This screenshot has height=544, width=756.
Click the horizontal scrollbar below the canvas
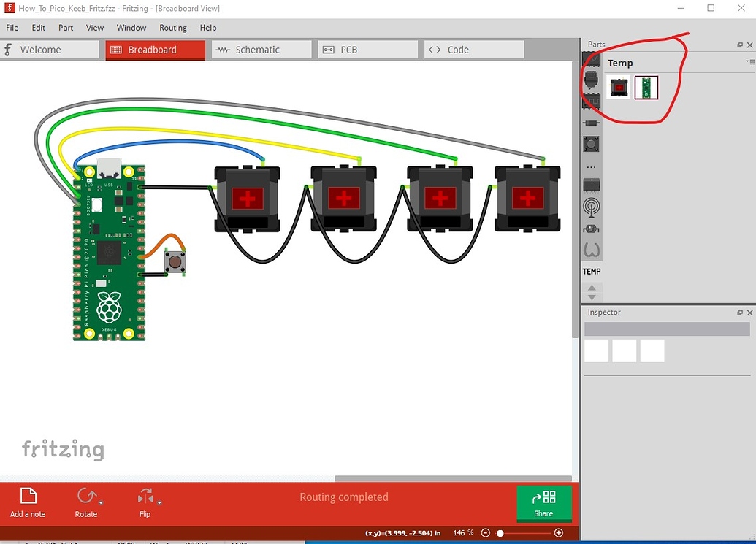point(453,475)
